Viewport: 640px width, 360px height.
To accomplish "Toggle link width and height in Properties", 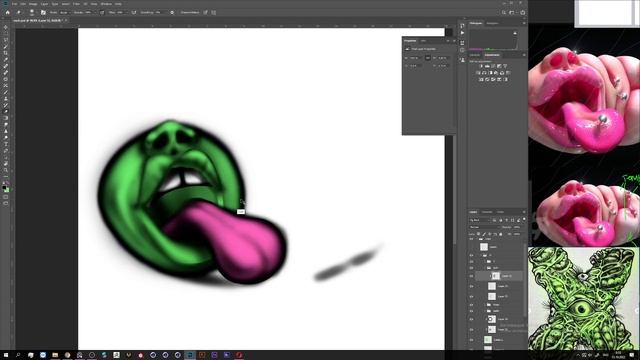I will pyautogui.click(x=428, y=58).
